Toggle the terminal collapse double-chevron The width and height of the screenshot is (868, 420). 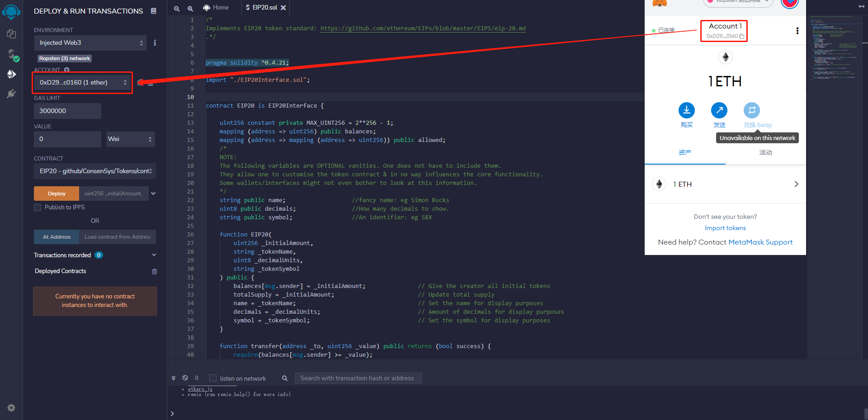tap(174, 378)
